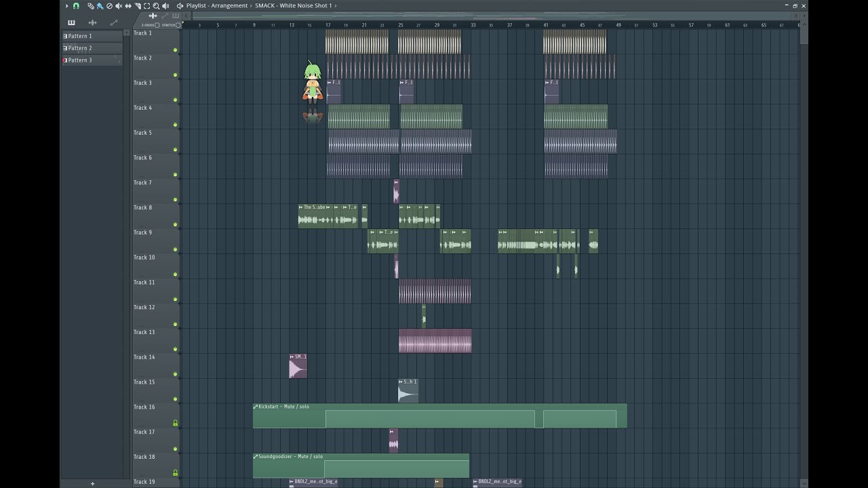Screen dimensions: 868x488
Task: Select Track 19 header
Action: point(155,483)
